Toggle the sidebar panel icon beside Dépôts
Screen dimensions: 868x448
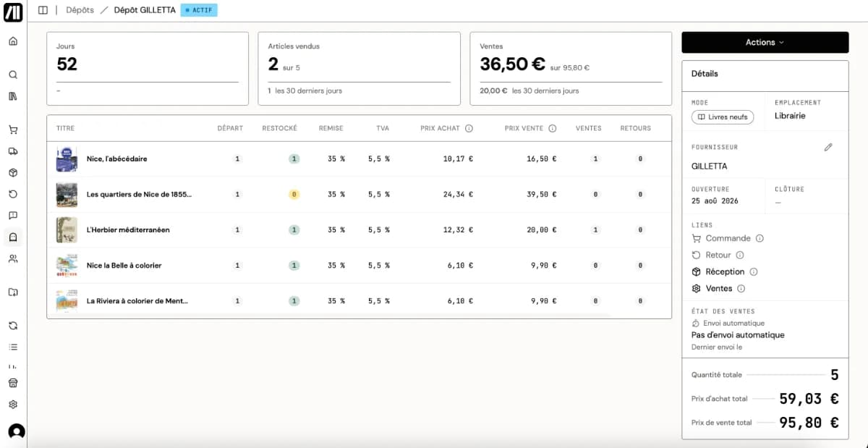coord(43,10)
